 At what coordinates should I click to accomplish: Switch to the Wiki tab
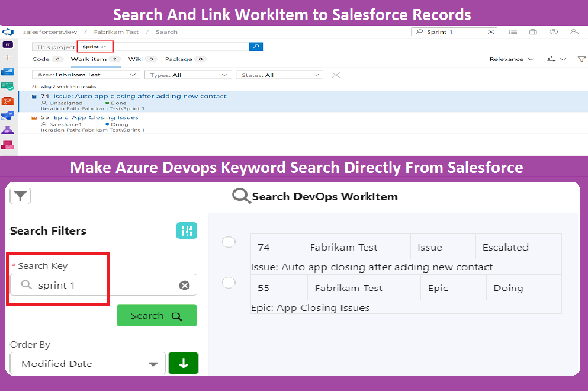coord(137,59)
